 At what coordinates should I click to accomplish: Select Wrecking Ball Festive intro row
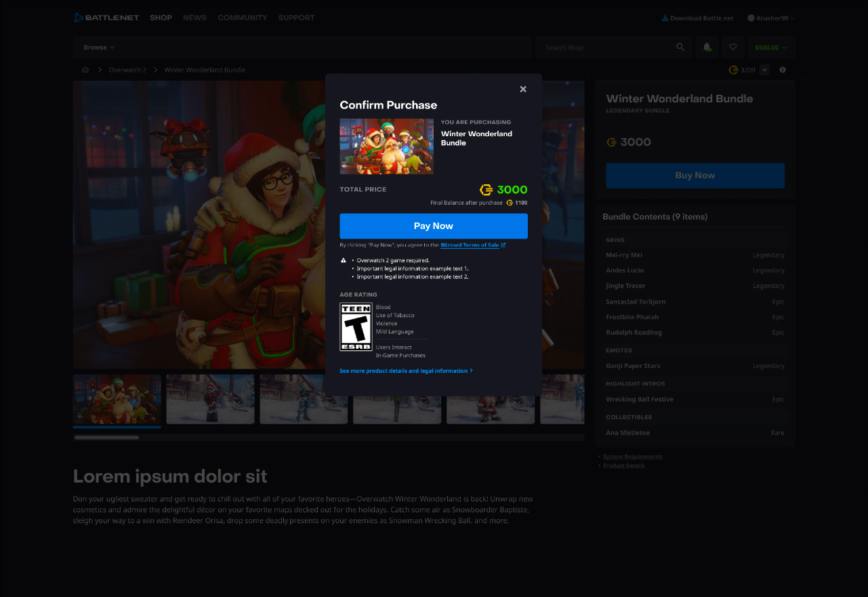pyautogui.click(x=695, y=399)
